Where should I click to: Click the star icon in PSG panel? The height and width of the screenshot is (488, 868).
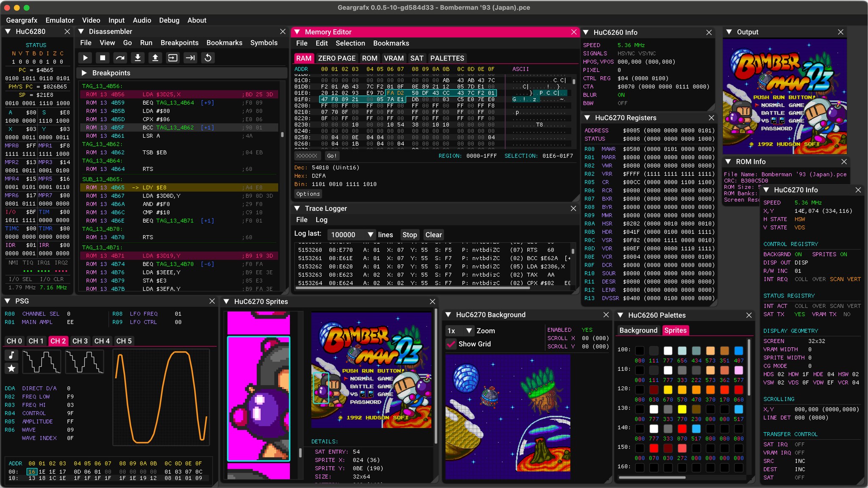pos(11,368)
